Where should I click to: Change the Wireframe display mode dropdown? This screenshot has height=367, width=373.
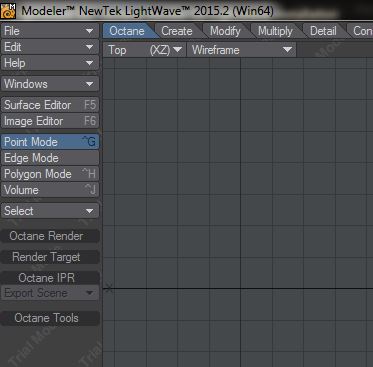tap(242, 50)
